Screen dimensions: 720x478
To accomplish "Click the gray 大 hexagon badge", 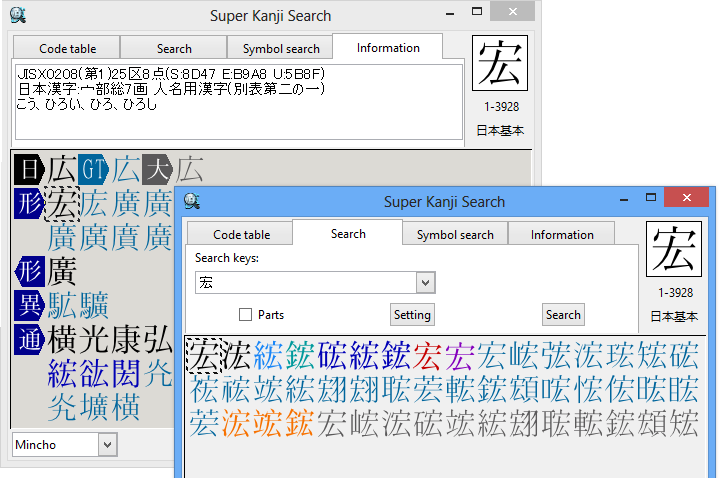I will pyautogui.click(x=157, y=169).
